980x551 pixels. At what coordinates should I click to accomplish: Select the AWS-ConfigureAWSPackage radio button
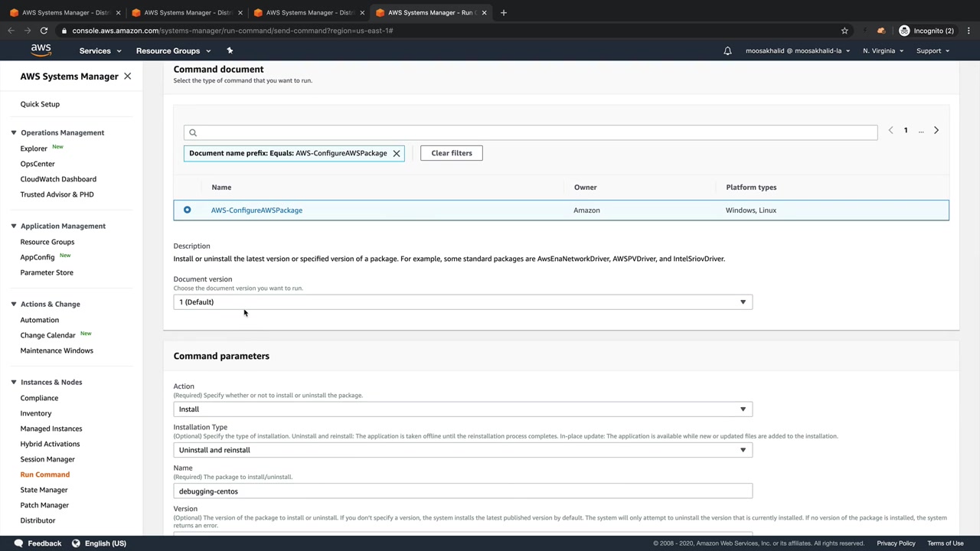(187, 210)
